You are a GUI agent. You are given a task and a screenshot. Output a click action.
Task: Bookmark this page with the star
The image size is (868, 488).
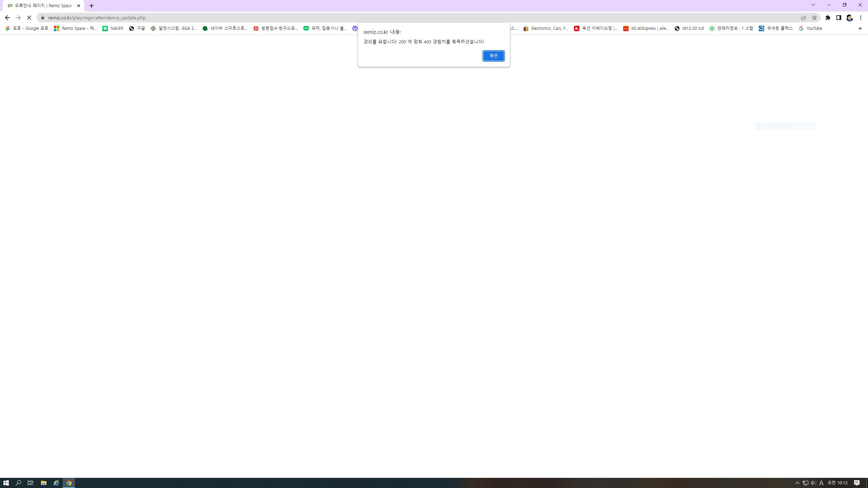click(814, 18)
